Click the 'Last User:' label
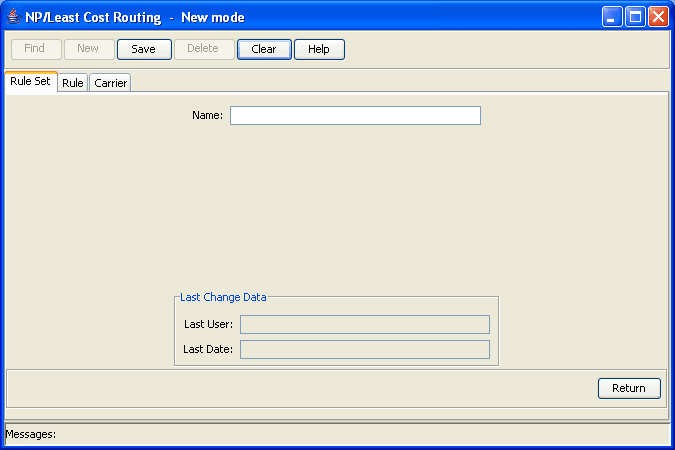675x450 pixels. point(208,324)
